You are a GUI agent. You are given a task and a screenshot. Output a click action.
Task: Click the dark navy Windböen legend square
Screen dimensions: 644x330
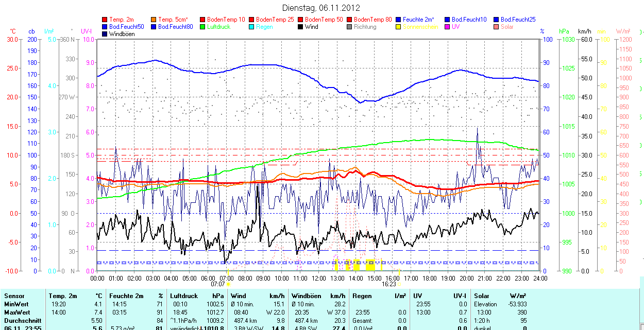tap(105, 34)
